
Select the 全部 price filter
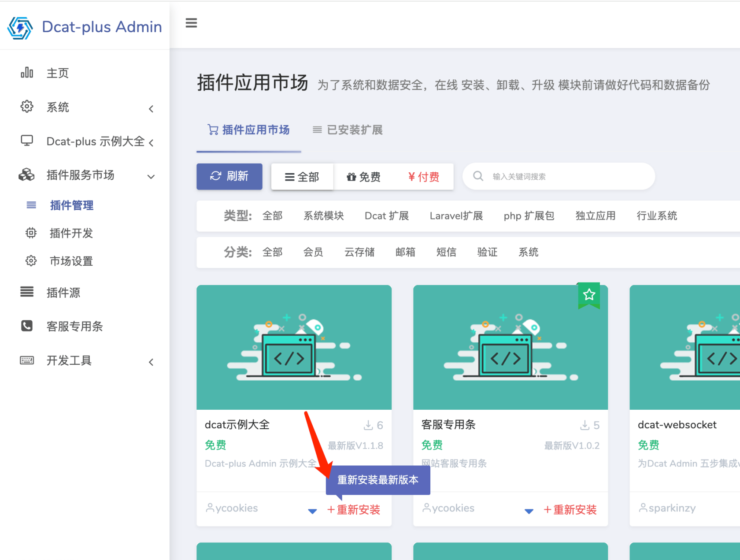[x=302, y=177]
